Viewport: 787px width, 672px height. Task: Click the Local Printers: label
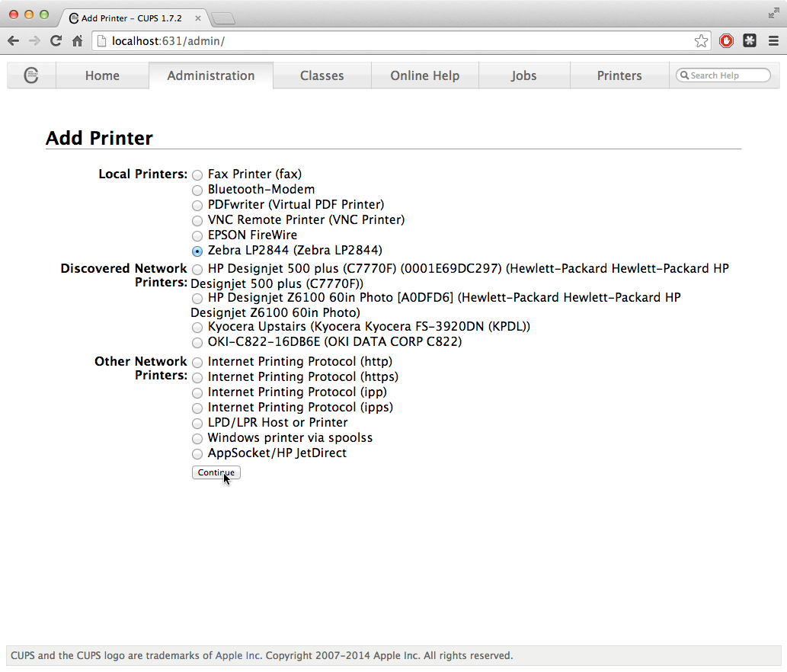[143, 174]
